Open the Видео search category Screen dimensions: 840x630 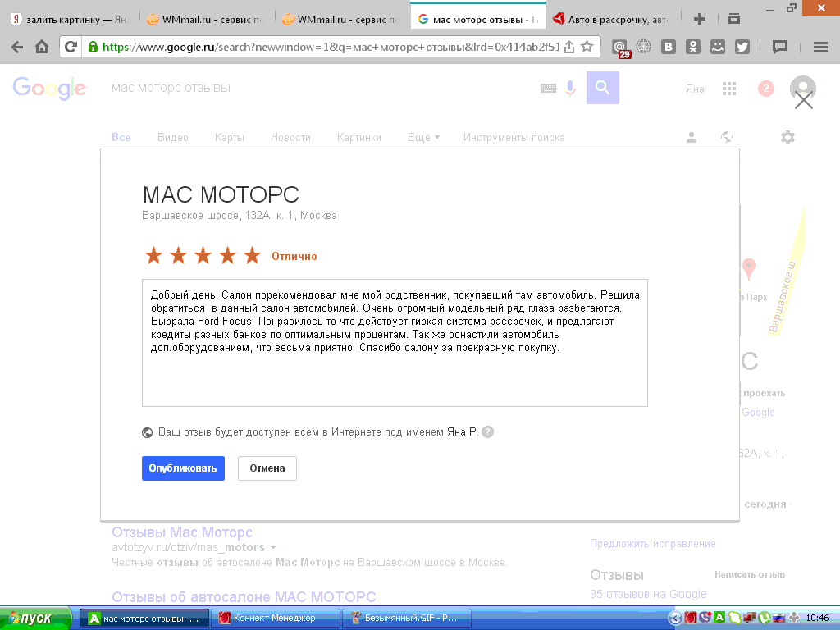click(172, 138)
